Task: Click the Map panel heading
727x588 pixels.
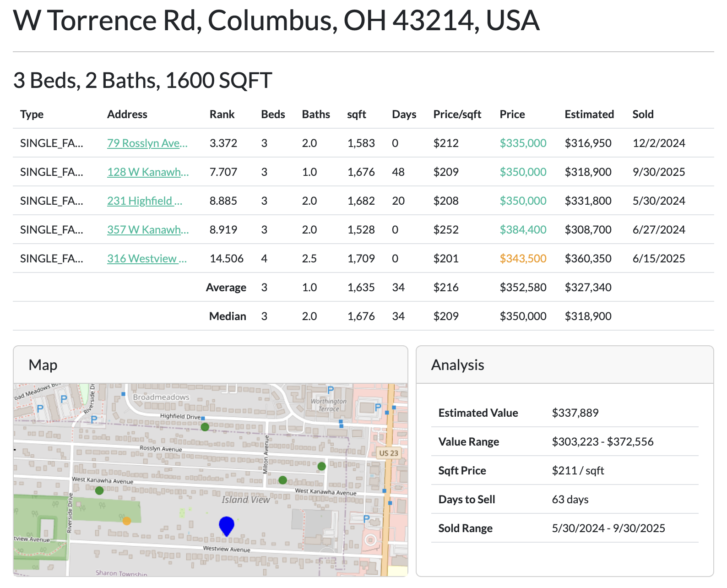Action: coord(43,365)
